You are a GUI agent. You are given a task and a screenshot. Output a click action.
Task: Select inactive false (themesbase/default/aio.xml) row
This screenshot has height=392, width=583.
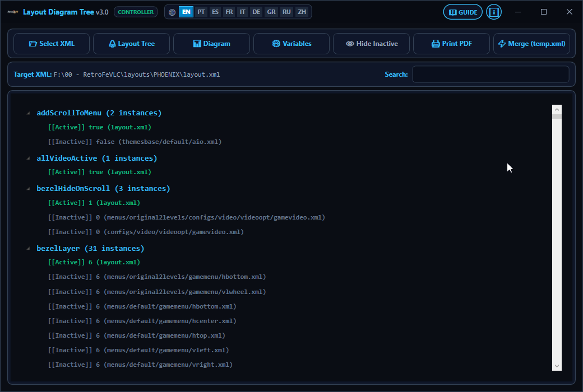[135, 142]
